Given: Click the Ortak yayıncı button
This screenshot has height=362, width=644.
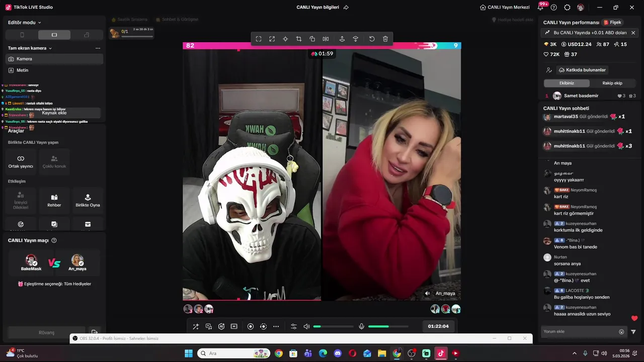Looking at the screenshot, I should [x=21, y=162].
